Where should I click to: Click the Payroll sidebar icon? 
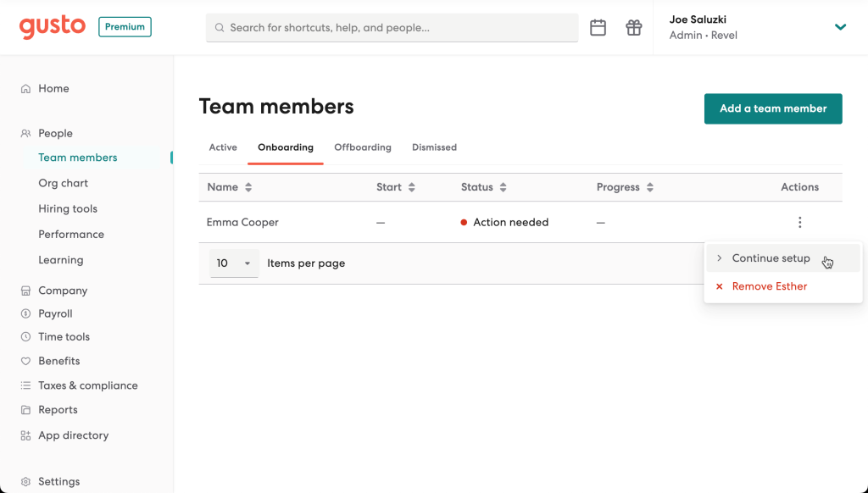click(x=27, y=313)
